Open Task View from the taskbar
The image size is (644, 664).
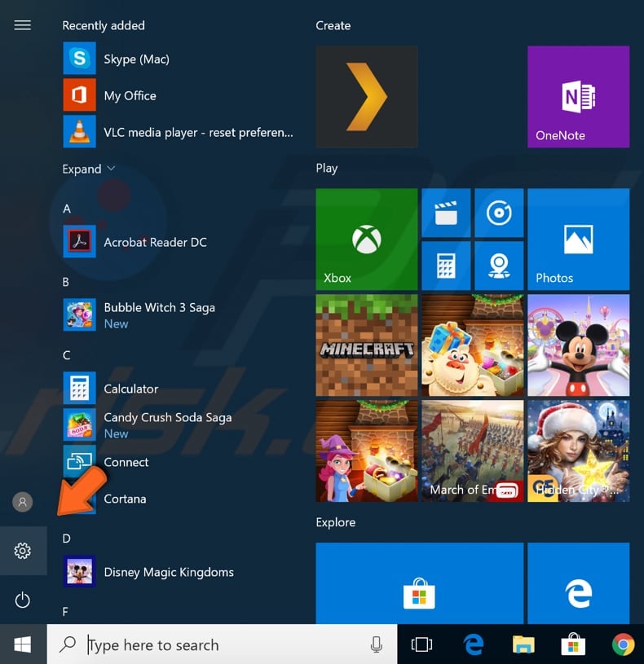point(421,644)
